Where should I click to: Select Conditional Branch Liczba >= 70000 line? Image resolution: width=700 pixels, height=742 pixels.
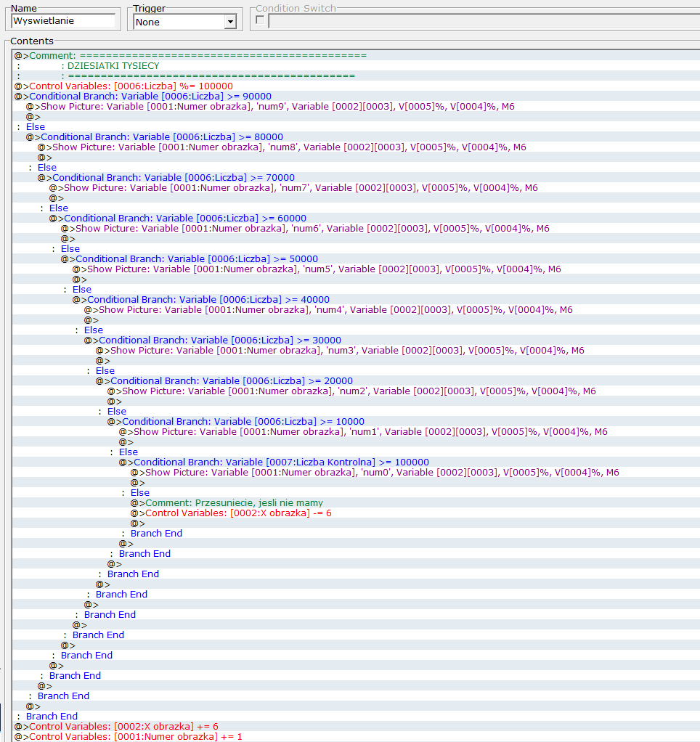166,178
